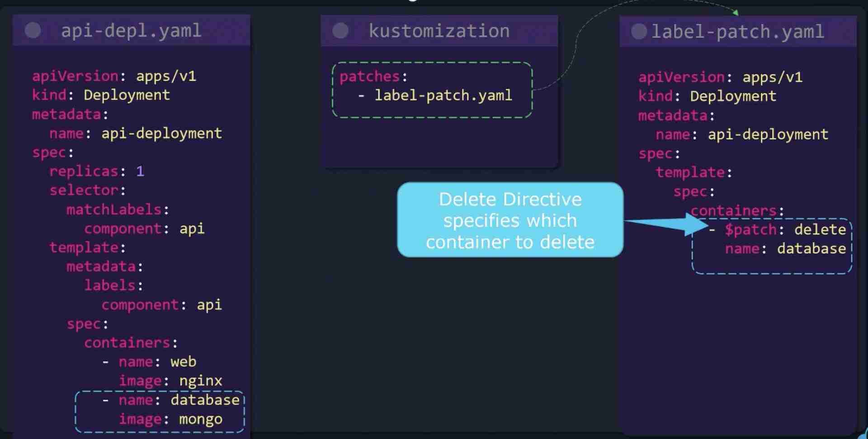This screenshot has width=868, height=439.
Task: Click the 'Delete Directive specifies which container' callout
Action: (510, 220)
